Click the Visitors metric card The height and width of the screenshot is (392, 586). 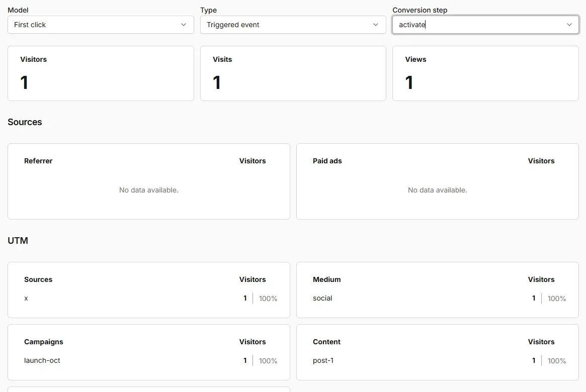pos(101,73)
